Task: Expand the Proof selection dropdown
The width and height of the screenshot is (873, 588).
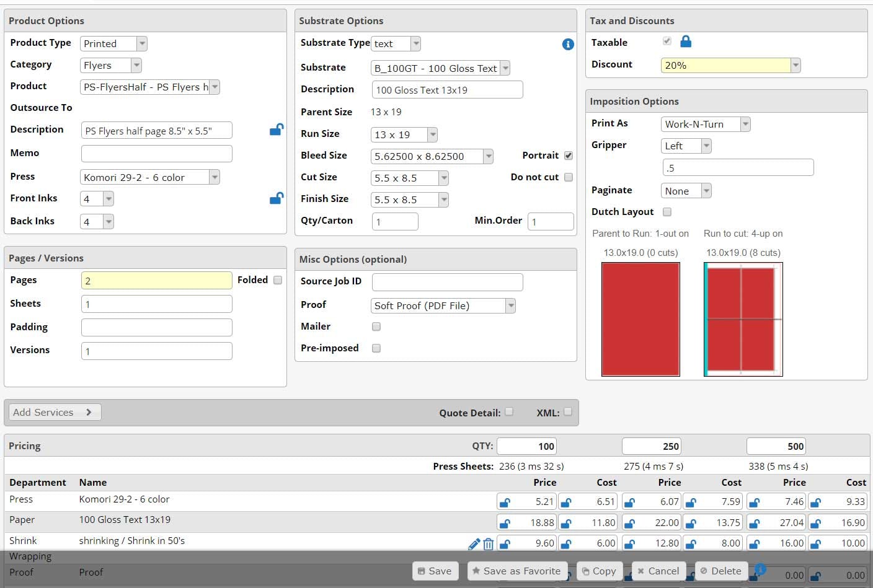Action: [510, 305]
